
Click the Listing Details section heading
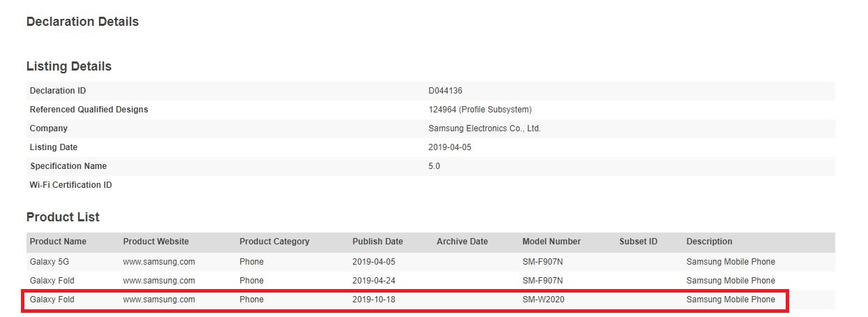68,66
